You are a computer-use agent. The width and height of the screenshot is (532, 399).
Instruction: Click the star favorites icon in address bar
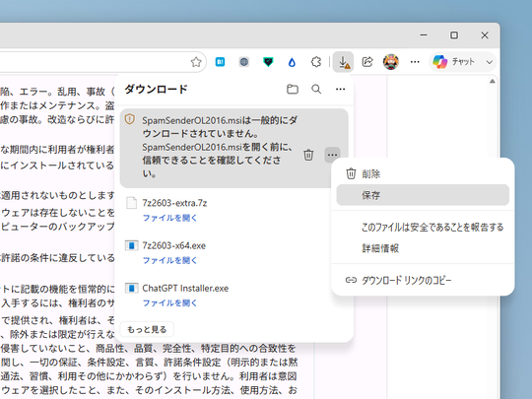click(196, 62)
